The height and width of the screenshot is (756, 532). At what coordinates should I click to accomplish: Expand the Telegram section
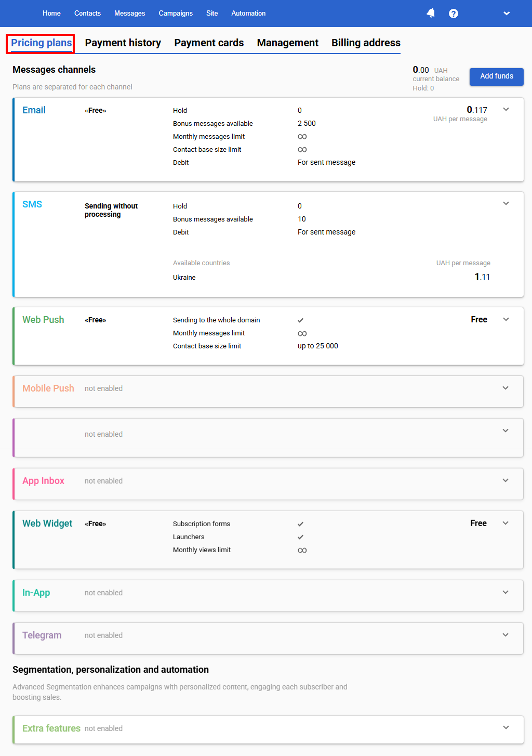pyautogui.click(x=505, y=635)
